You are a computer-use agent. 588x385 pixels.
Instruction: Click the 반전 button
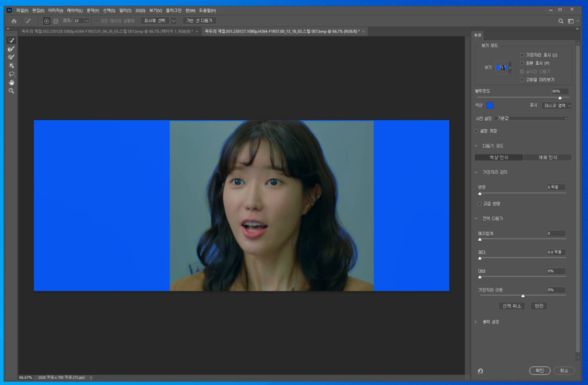tap(539, 306)
